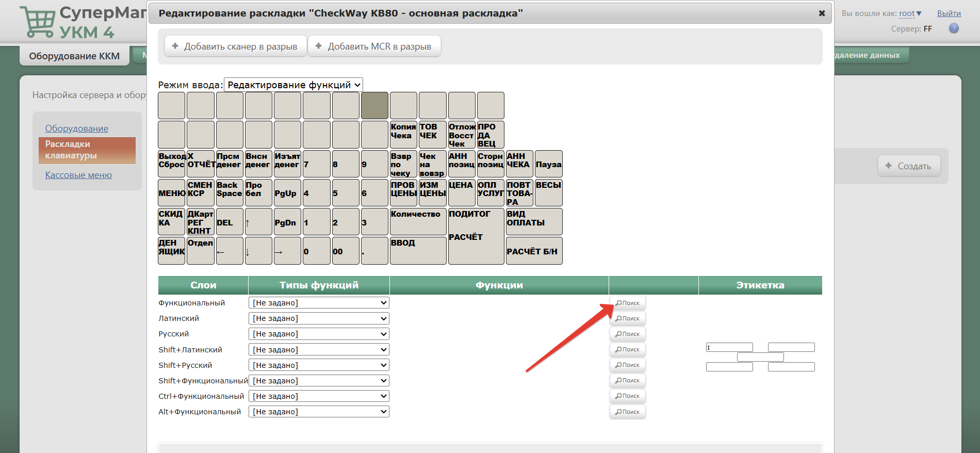Click the Поиск button for Русский layer

click(627, 334)
